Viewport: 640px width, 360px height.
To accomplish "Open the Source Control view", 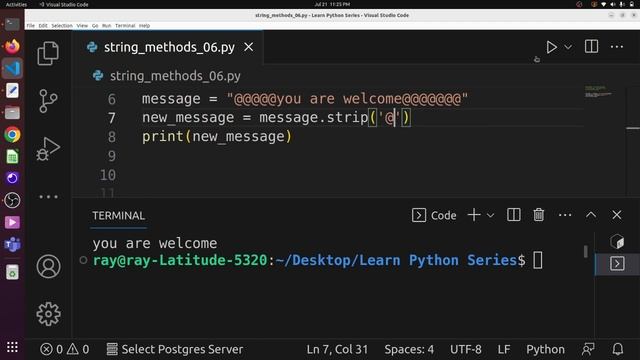I will tap(48, 101).
